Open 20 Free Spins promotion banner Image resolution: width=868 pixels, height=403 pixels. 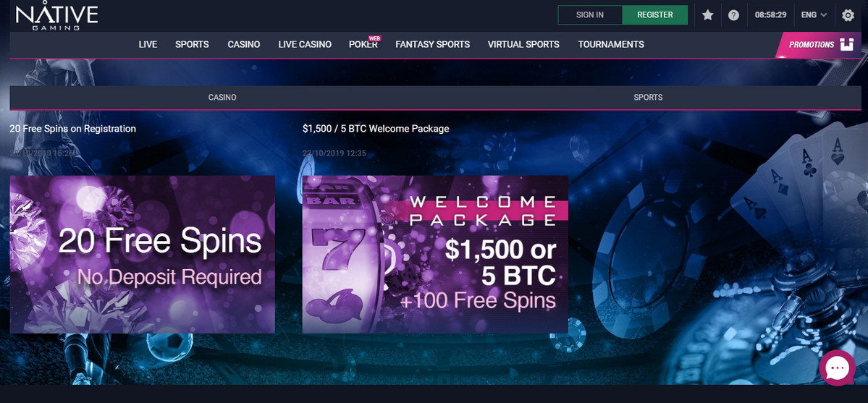click(143, 254)
